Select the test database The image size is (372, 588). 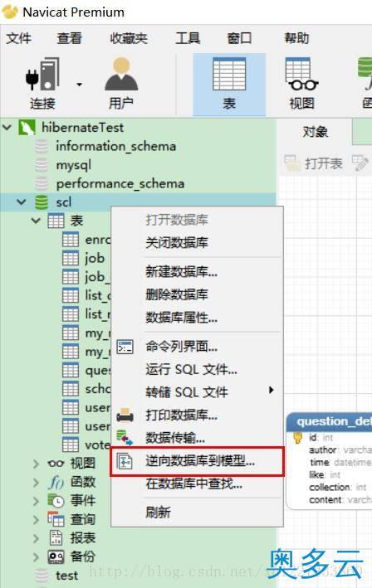66,576
